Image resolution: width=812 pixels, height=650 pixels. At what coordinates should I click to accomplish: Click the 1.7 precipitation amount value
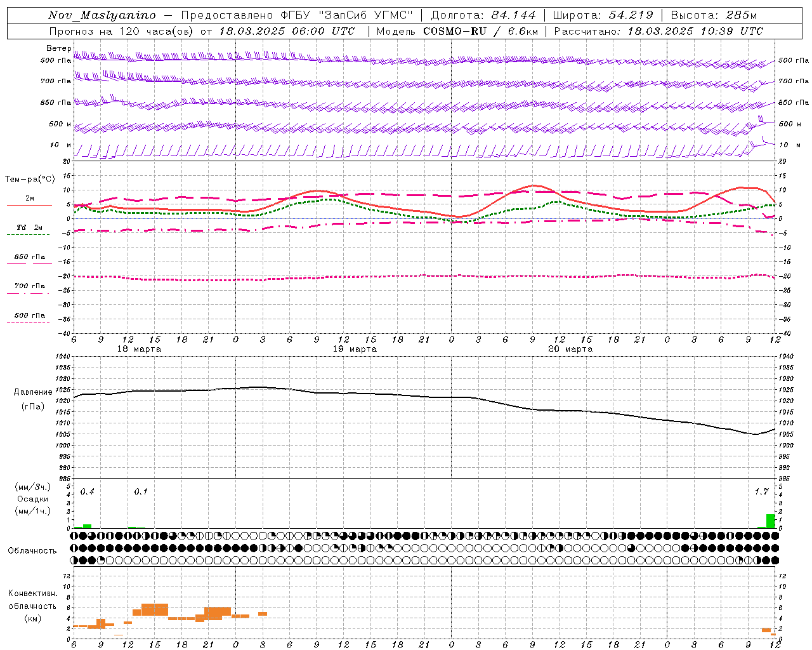click(761, 492)
